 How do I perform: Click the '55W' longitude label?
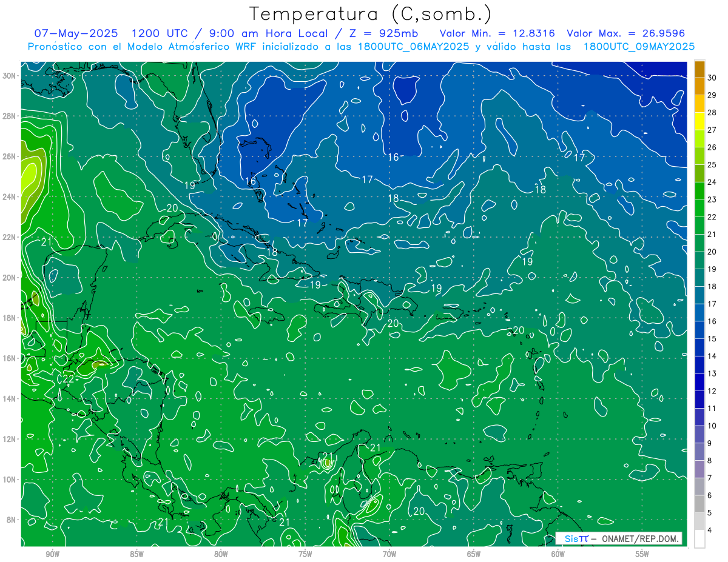(642, 554)
